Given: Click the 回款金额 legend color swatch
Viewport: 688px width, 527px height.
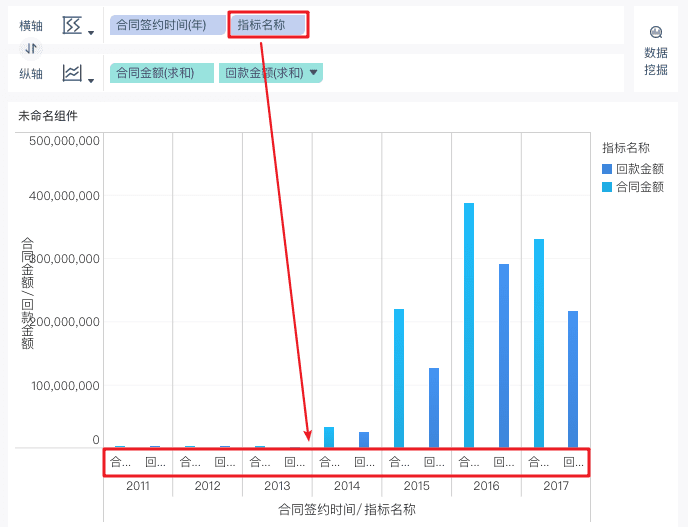Looking at the screenshot, I should tap(607, 169).
